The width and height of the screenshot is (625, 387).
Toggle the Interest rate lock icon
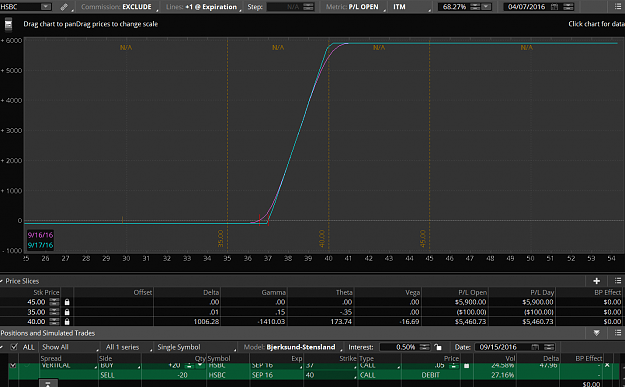tap(438, 347)
